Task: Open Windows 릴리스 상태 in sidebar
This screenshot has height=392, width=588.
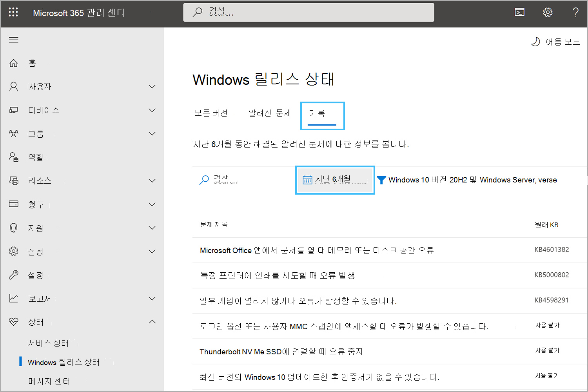Action: [64, 362]
